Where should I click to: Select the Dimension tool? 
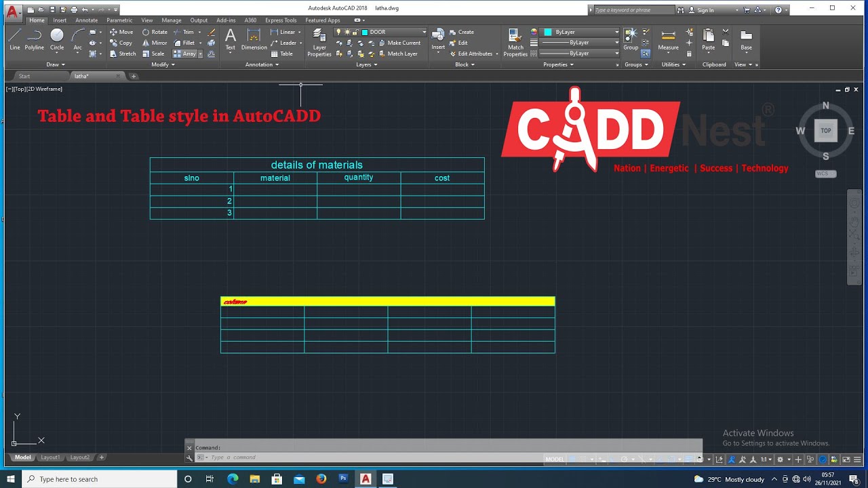coord(254,39)
